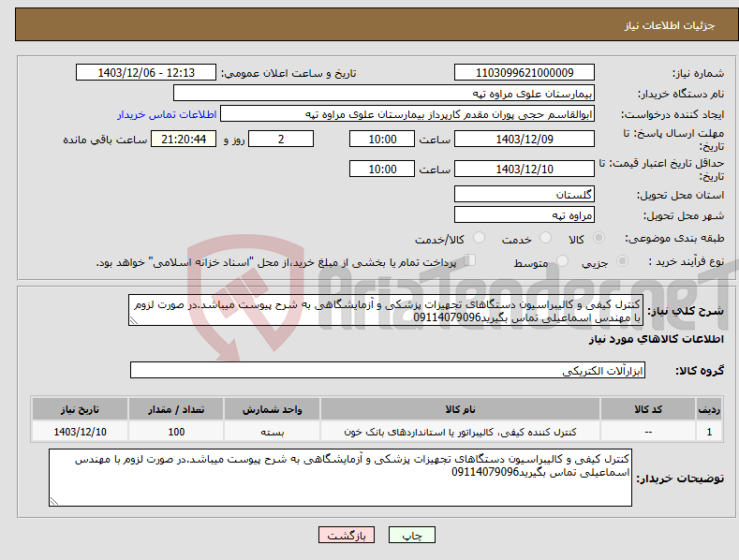Click the تاریخ نیاز column header

[x=80, y=409]
